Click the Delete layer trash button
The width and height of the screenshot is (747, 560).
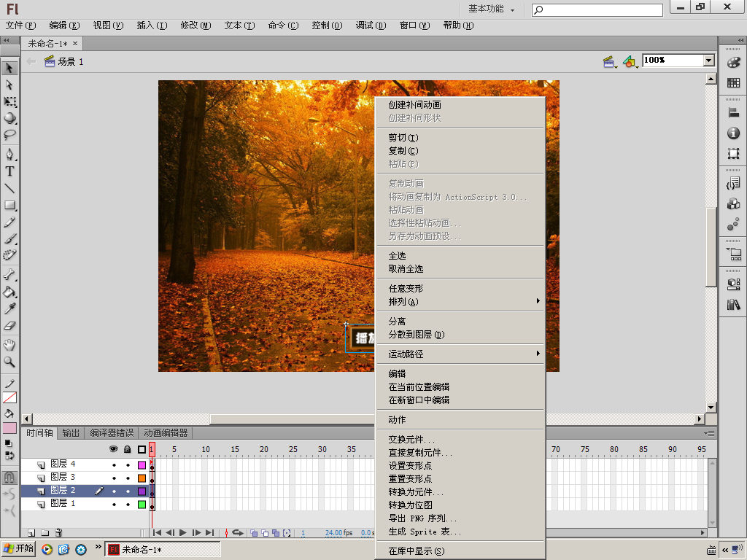pyautogui.click(x=58, y=532)
